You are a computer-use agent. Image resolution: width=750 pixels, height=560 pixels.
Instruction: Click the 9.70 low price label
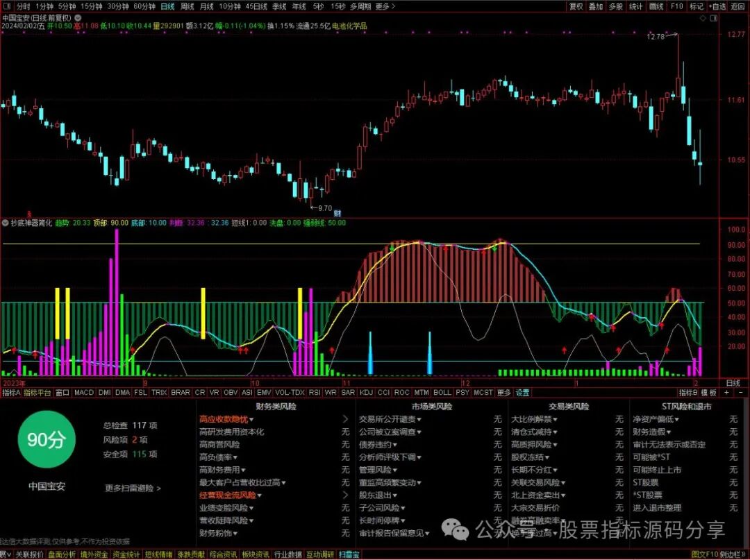coord(325,208)
